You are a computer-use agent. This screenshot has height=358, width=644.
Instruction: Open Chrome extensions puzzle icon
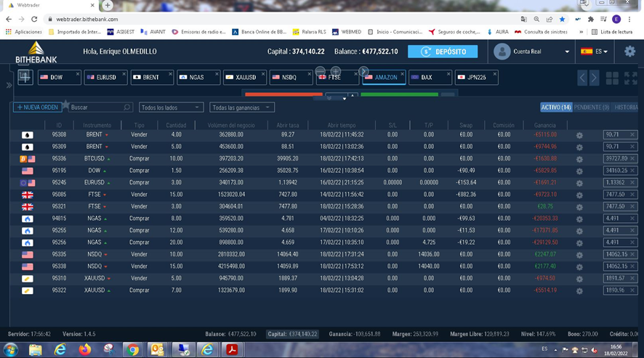click(591, 20)
